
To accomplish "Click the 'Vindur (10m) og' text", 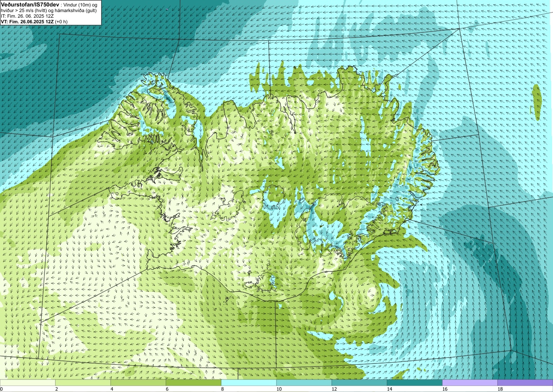I will click(x=80, y=4).
